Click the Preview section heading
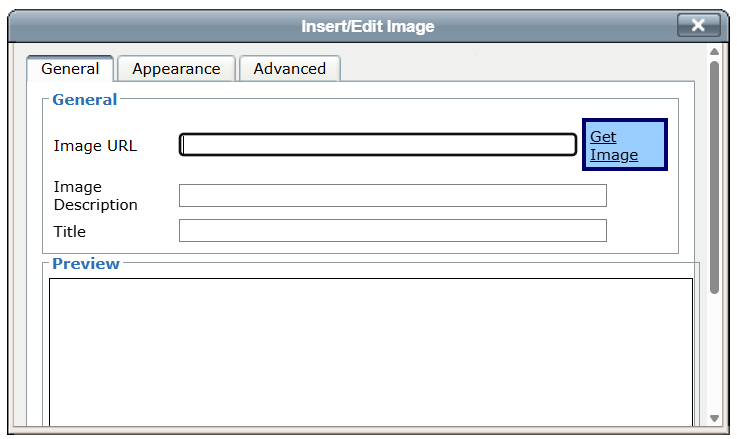 point(86,264)
